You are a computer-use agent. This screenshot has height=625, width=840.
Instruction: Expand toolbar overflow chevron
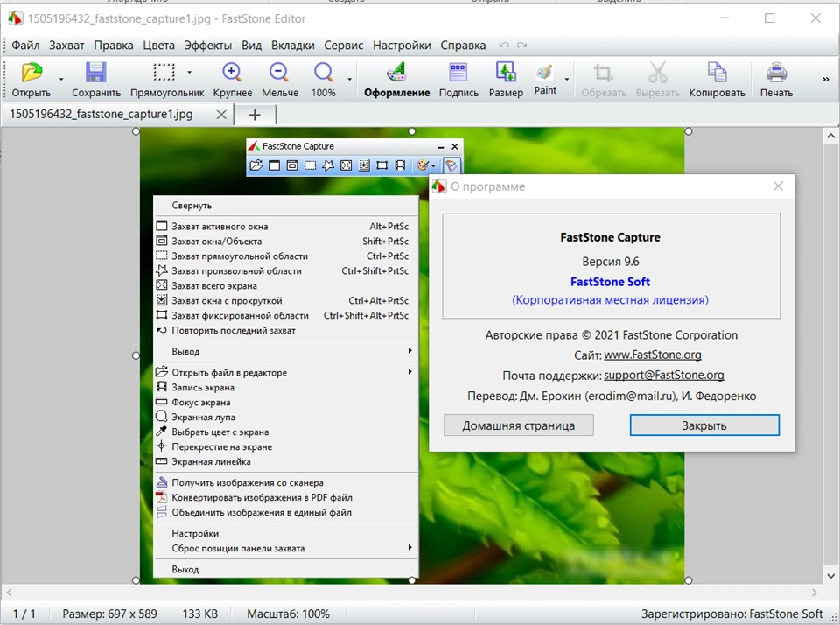click(825, 80)
